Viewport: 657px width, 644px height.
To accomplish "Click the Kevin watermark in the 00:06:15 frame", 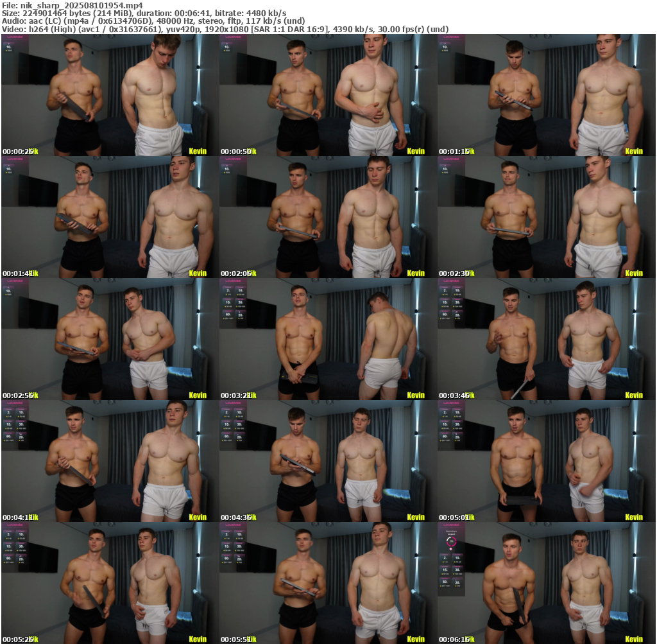I will point(633,639).
